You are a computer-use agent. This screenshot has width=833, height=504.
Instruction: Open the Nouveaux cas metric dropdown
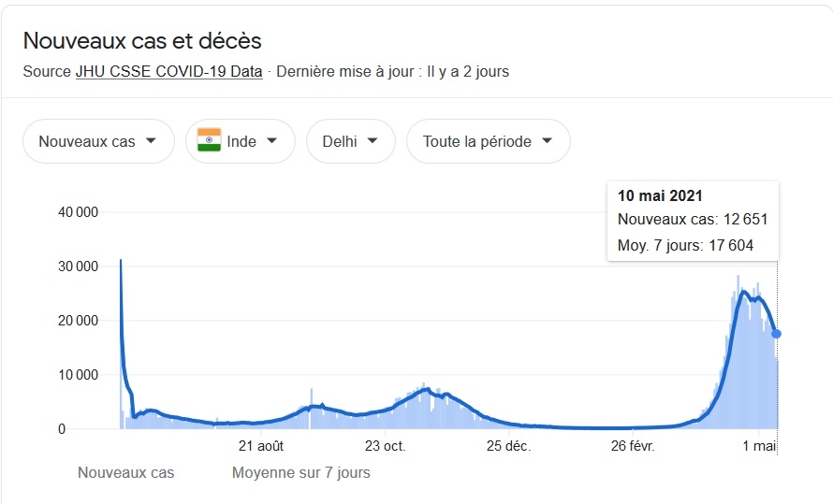coord(98,141)
